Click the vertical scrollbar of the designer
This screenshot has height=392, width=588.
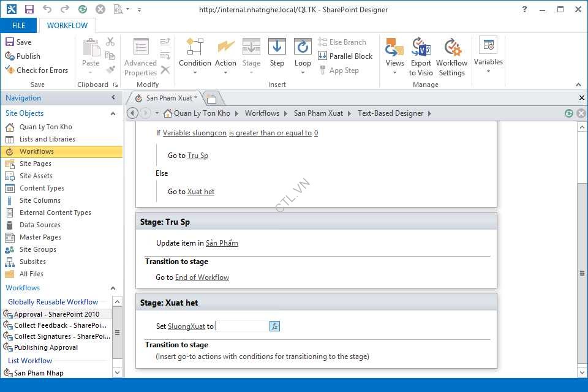pos(582,273)
